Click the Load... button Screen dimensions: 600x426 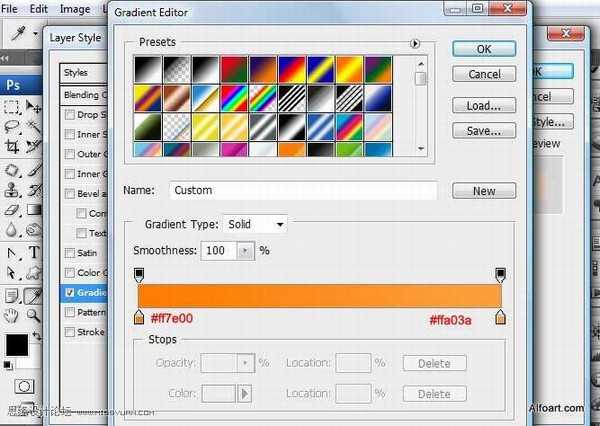pos(484,106)
